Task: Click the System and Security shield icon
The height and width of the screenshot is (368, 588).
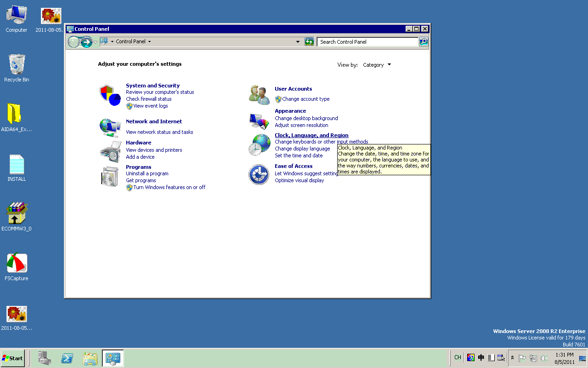Action: tap(110, 95)
